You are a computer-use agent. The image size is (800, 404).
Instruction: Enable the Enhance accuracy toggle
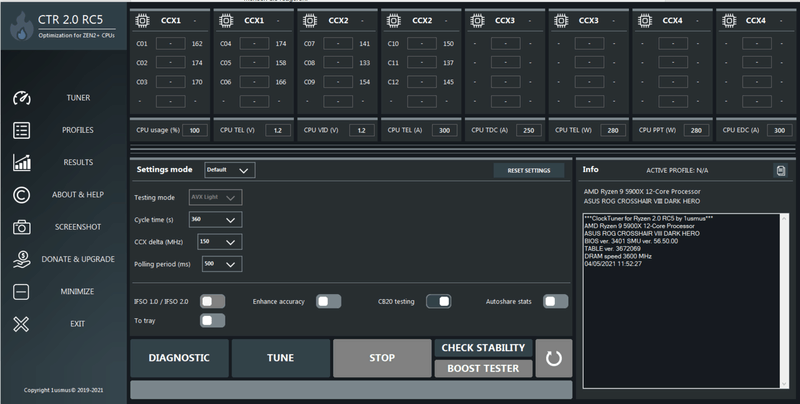click(328, 301)
